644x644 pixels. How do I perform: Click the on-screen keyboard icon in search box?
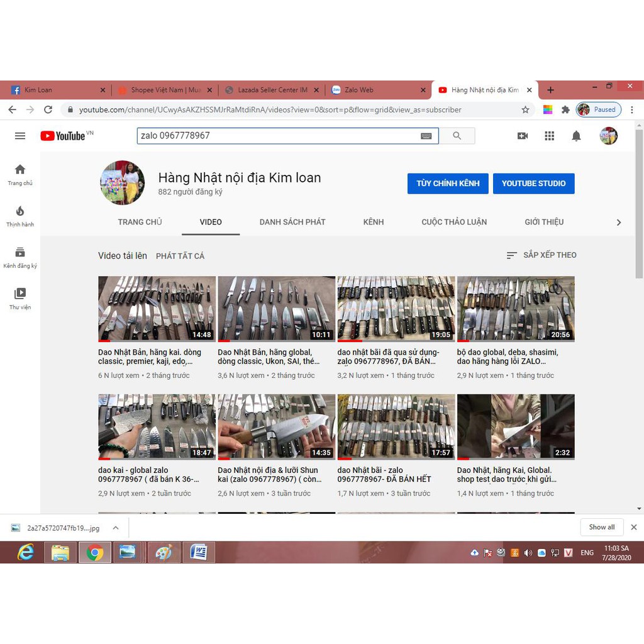point(426,136)
